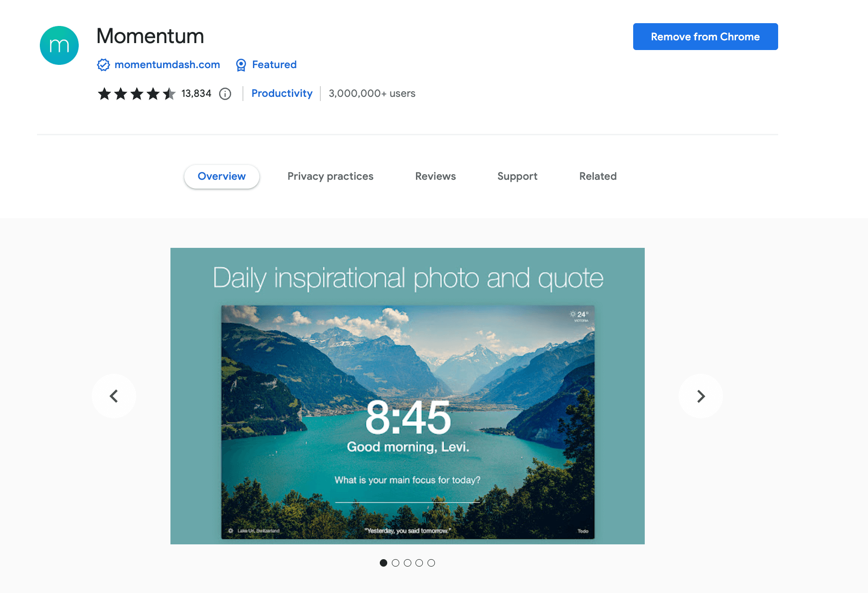Switch to the Support tab
This screenshot has height=593, width=868.
517,177
